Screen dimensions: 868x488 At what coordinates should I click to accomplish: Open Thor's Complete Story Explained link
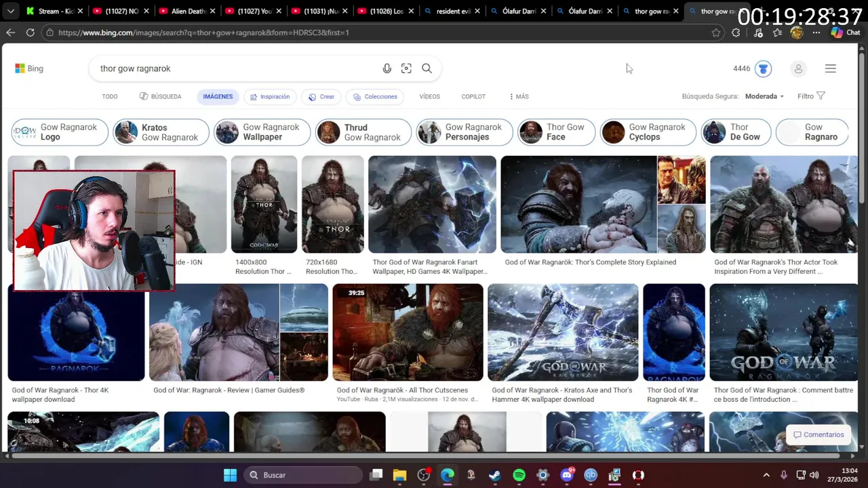(x=590, y=262)
